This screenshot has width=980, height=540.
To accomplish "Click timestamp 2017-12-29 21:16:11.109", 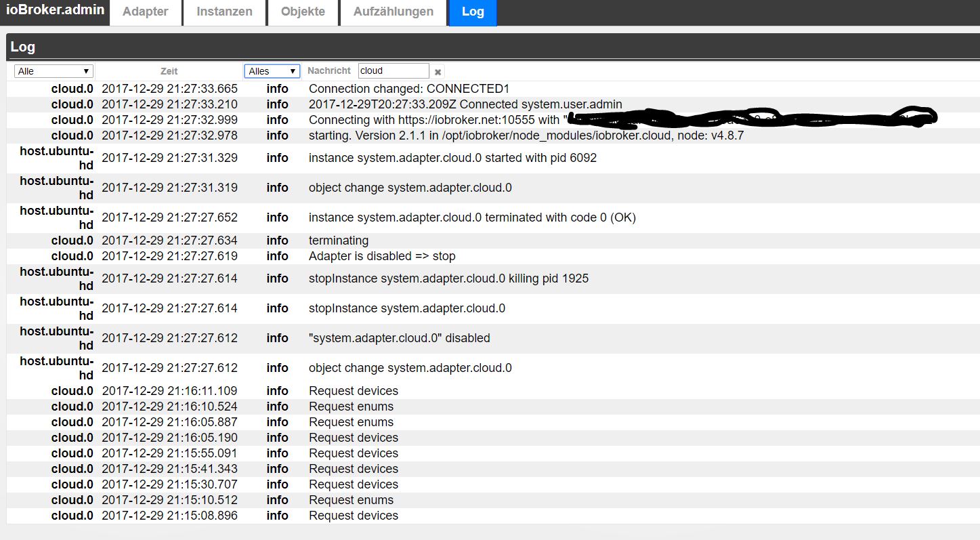I will tap(169, 391).
